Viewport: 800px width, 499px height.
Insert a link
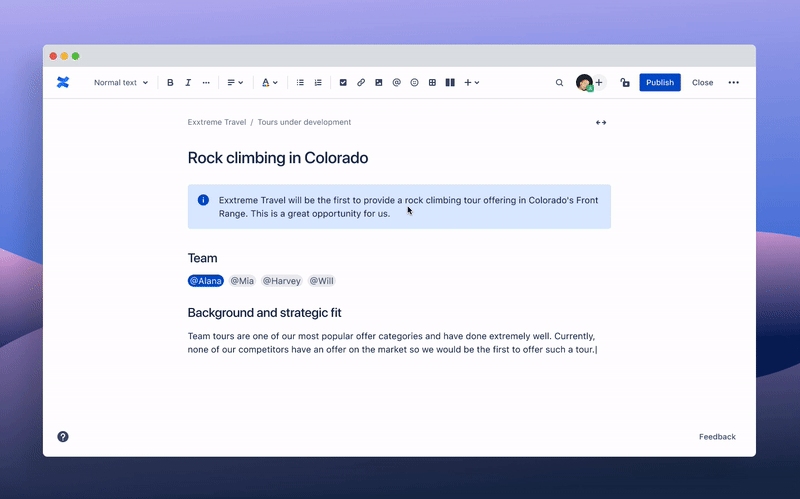pyautogui.click(x=361, y=82)
